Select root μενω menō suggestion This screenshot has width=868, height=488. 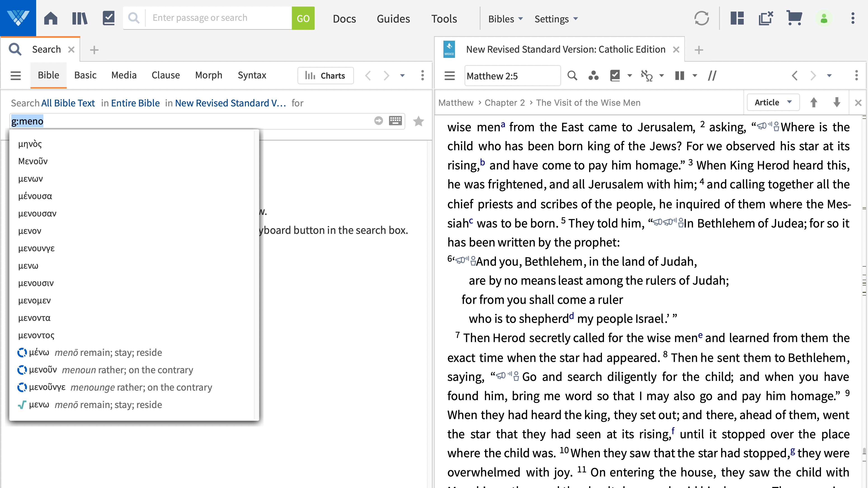coord(134,404)
